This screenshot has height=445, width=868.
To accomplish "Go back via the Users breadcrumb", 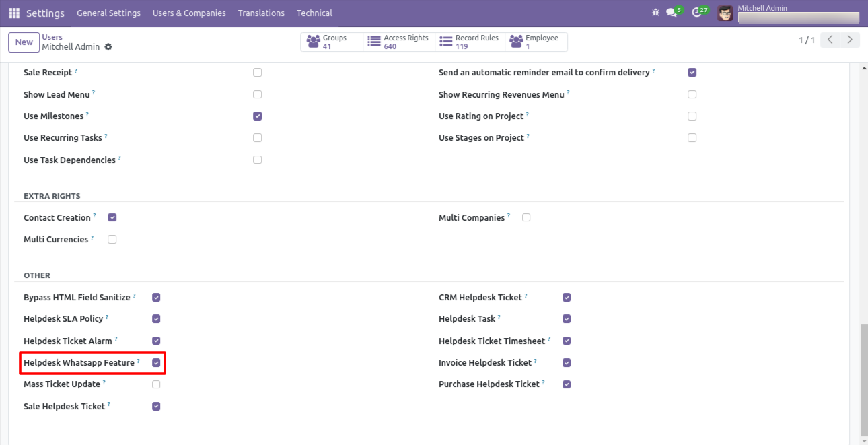I will pyautogui.click(x=52, y=38).
